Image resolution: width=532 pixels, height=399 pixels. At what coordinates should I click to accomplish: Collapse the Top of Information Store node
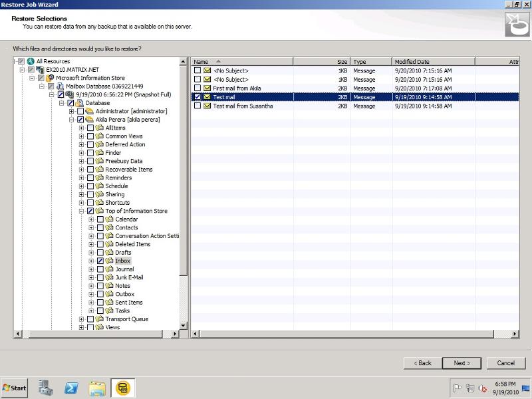click(81, 211)
